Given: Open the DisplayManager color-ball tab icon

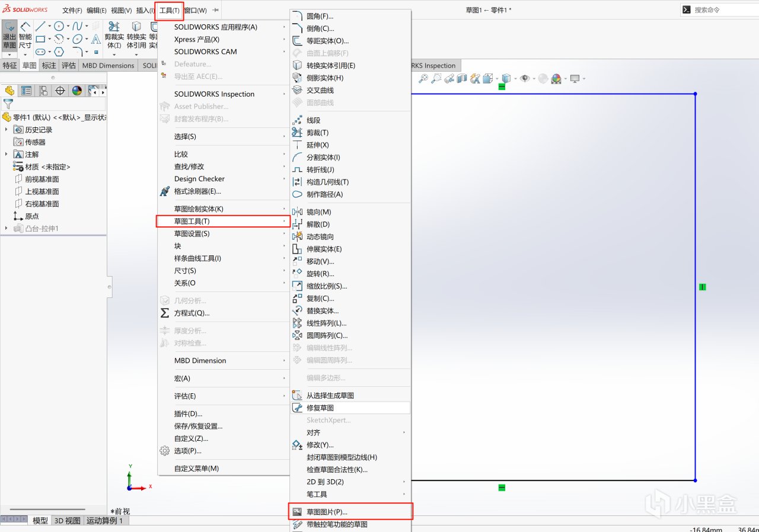Looking at the screenshot, I should (76, 91).
